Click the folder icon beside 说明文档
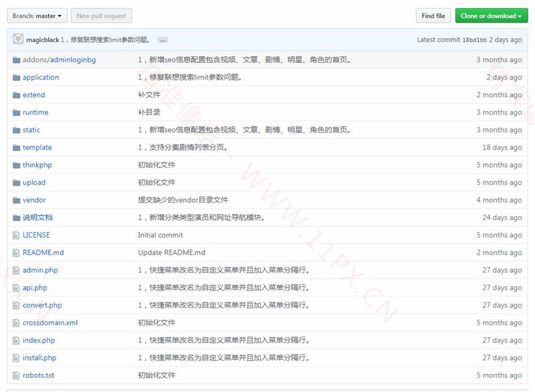Viewport: 535px width, 392px height. (x=16, y=217)
